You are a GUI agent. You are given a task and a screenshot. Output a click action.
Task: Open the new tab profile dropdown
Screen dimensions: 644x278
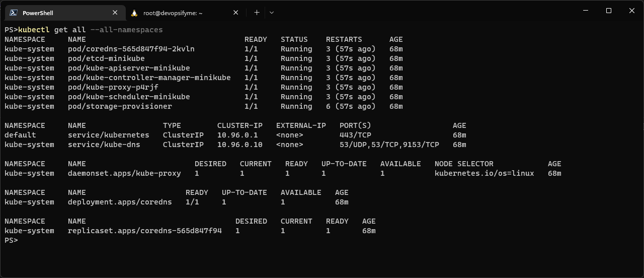pos(272,13)
